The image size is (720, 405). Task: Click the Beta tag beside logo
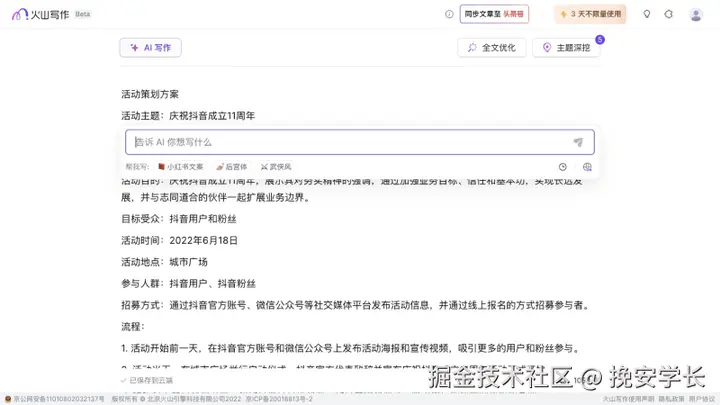click(83, 14)
